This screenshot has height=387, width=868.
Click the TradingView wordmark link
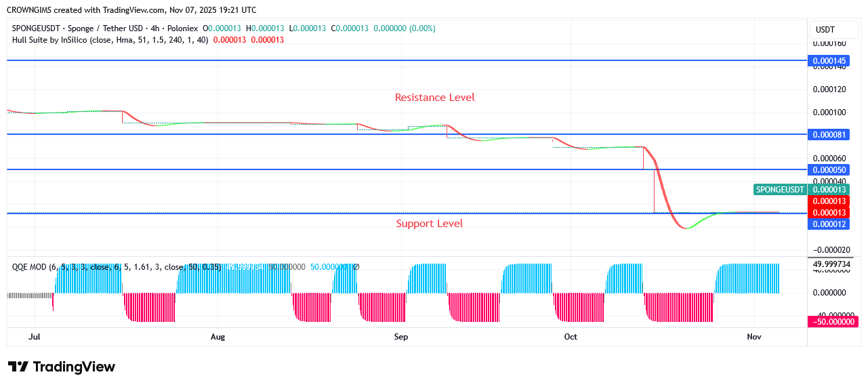click(74, 367)
